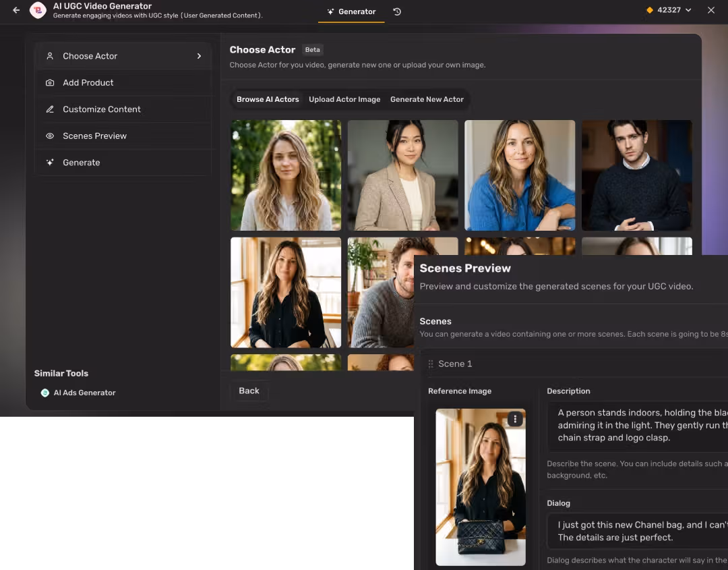
Task: Go back using the top-left arrow icon
Action: (x=16, y=9)
